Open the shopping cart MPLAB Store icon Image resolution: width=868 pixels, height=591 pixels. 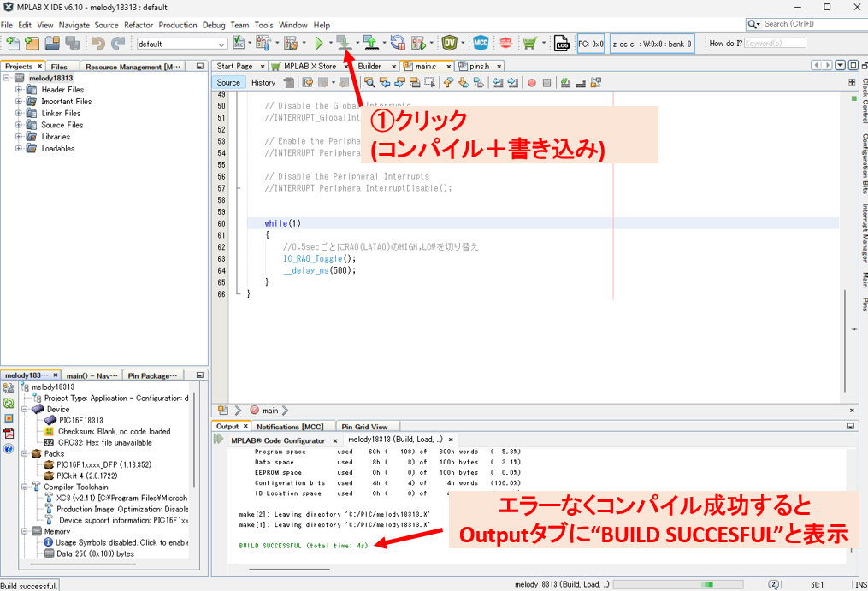[530, 43]
